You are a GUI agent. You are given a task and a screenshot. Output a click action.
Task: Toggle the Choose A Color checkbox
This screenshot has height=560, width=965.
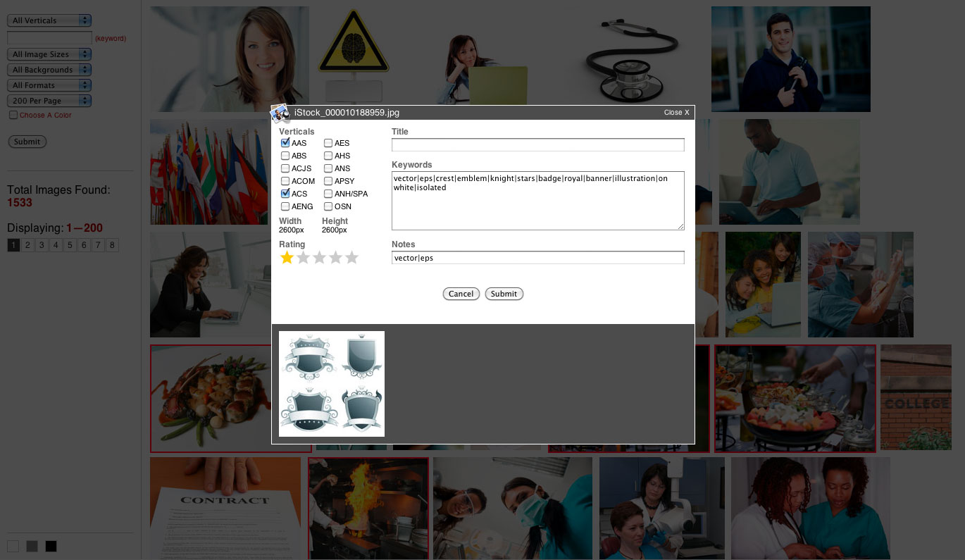(x=13, y=115)
